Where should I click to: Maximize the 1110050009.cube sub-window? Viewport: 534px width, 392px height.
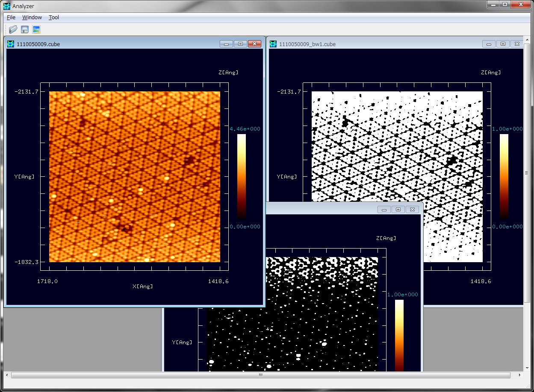240,44
